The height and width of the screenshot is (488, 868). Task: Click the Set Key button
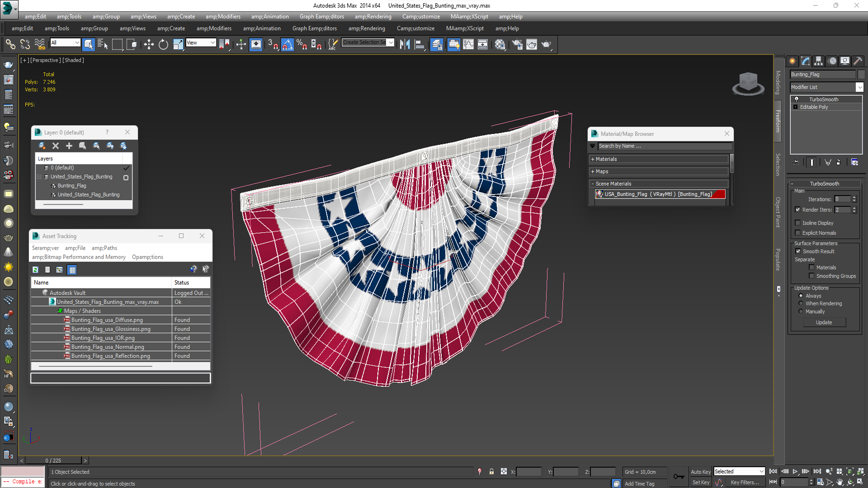coord(701,483)
